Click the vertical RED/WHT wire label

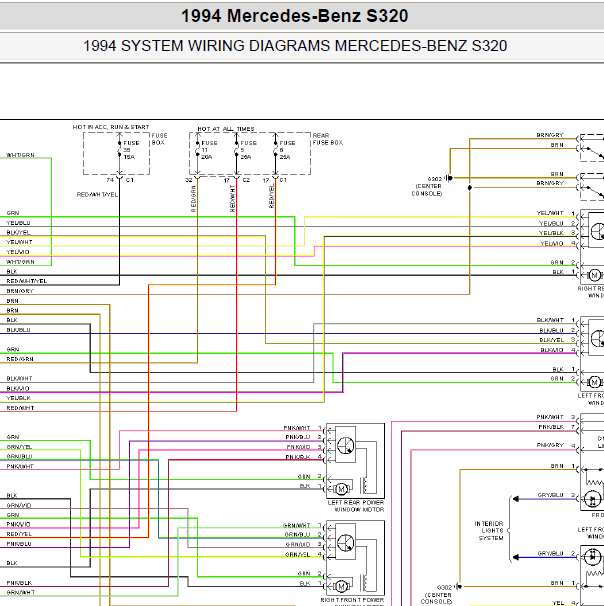[x=232, y=199]
